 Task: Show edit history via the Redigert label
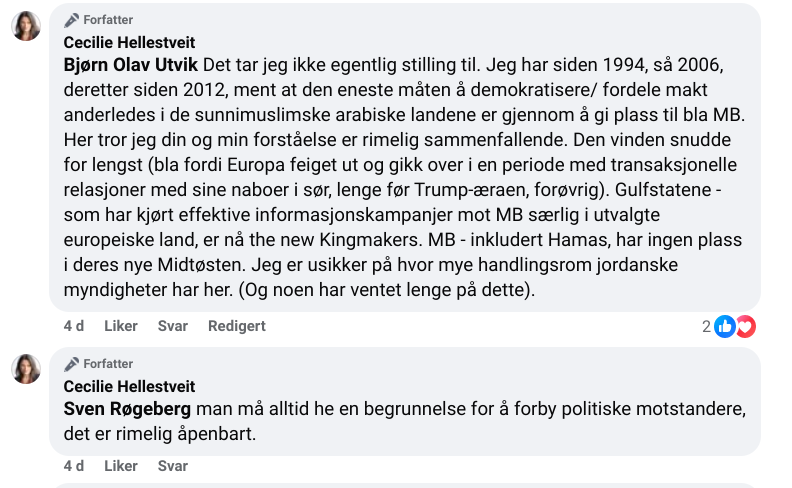(236, 326)
